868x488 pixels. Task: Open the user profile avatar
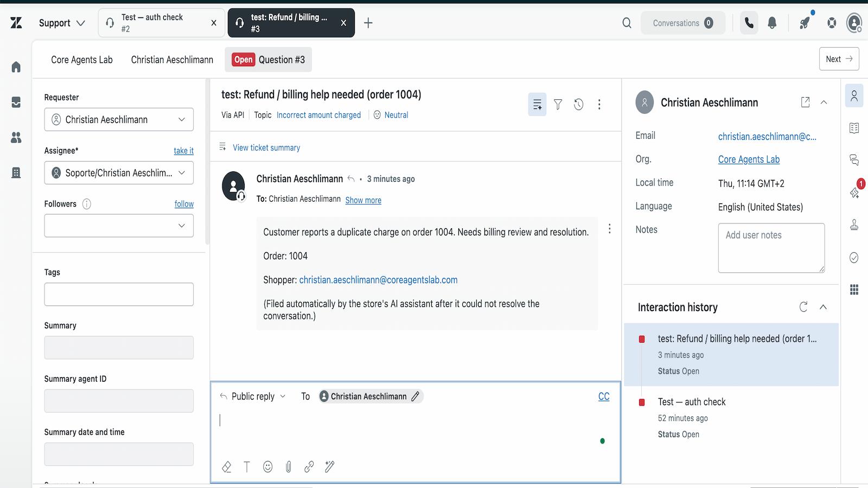pos(854,23)
